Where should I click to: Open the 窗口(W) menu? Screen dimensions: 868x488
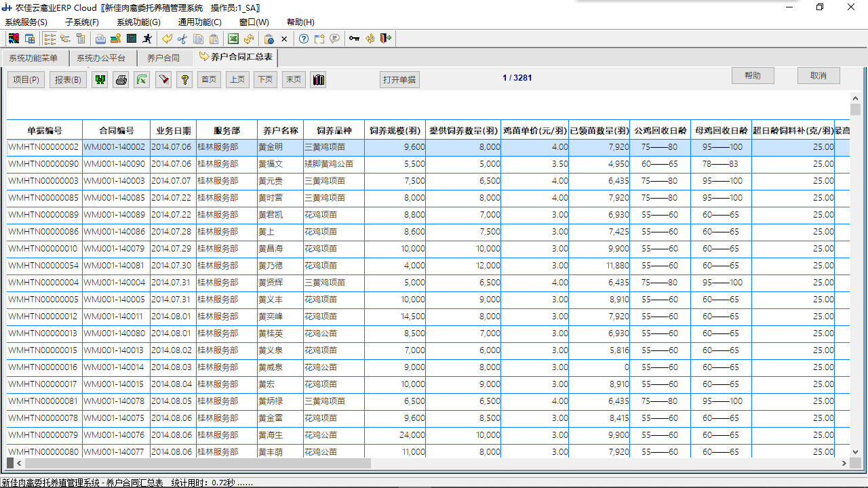pos(255,22)
